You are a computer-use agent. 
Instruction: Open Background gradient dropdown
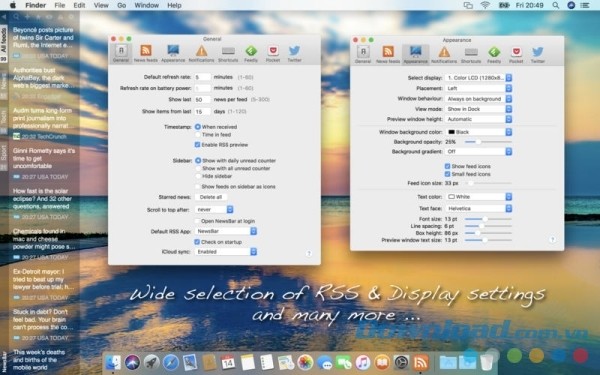478,152
